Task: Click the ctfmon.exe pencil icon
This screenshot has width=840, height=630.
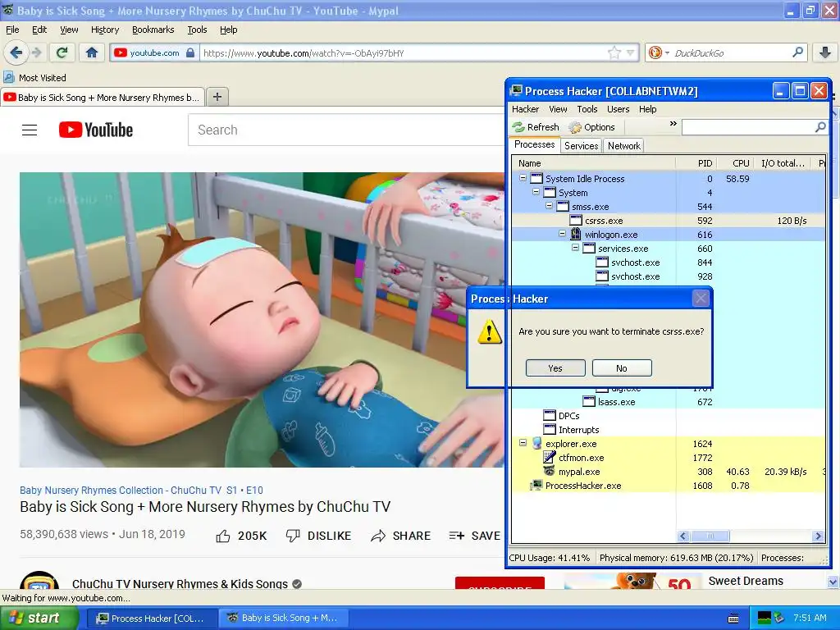Action: click(x=549, y=457)
